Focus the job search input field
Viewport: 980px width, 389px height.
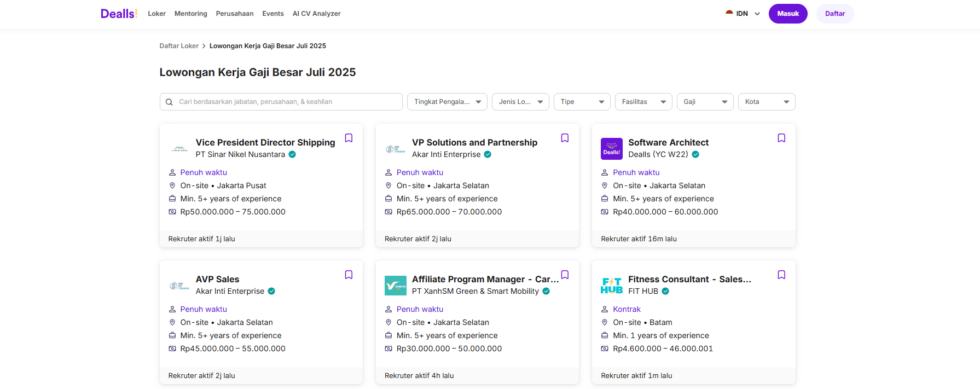click(x=281, y=102)
